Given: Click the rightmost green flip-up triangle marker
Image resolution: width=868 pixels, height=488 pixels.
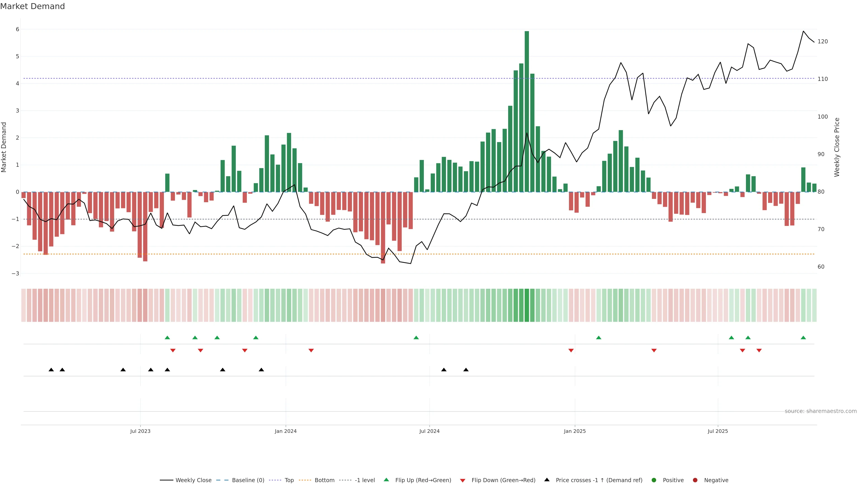Looking at the screenshot, I should (803, 338).
